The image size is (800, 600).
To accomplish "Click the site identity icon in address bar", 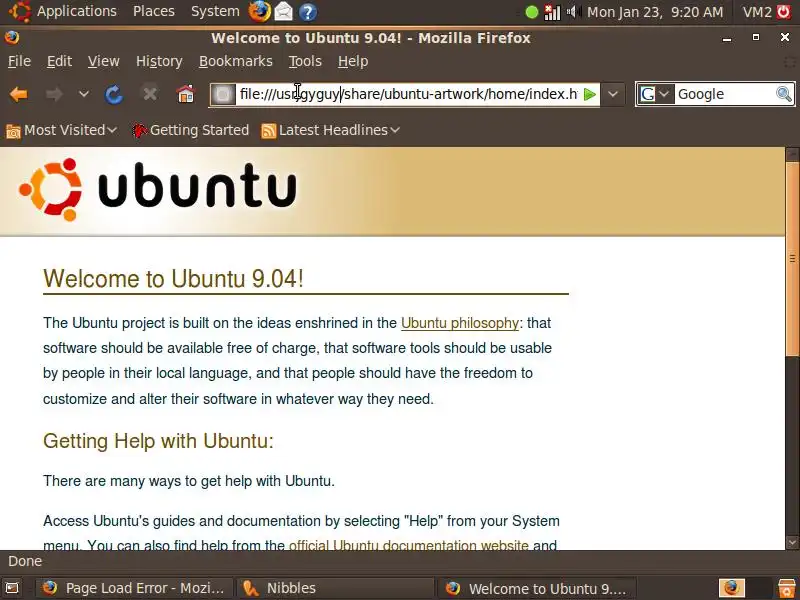I will coord(223,94).
